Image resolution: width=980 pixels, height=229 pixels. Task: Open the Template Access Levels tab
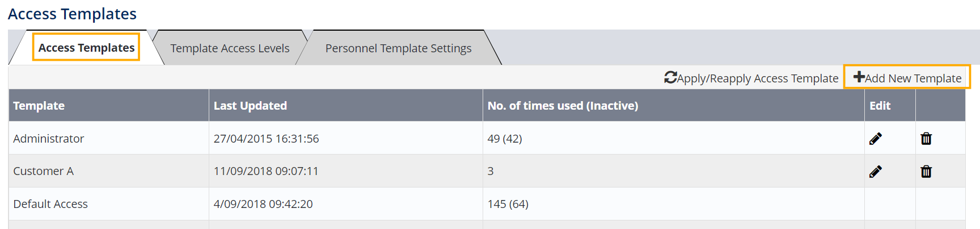coord(230,48)
